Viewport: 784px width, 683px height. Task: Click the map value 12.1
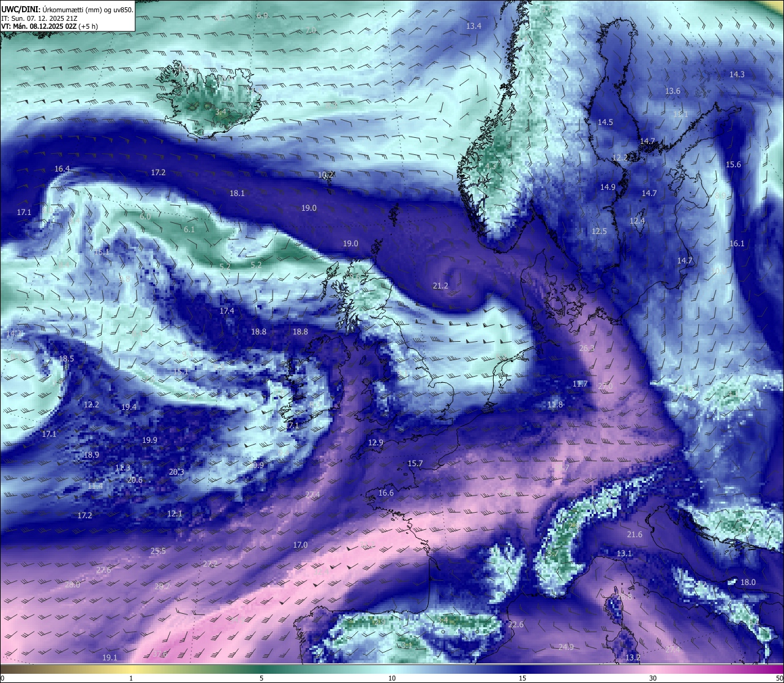point(175,514)
